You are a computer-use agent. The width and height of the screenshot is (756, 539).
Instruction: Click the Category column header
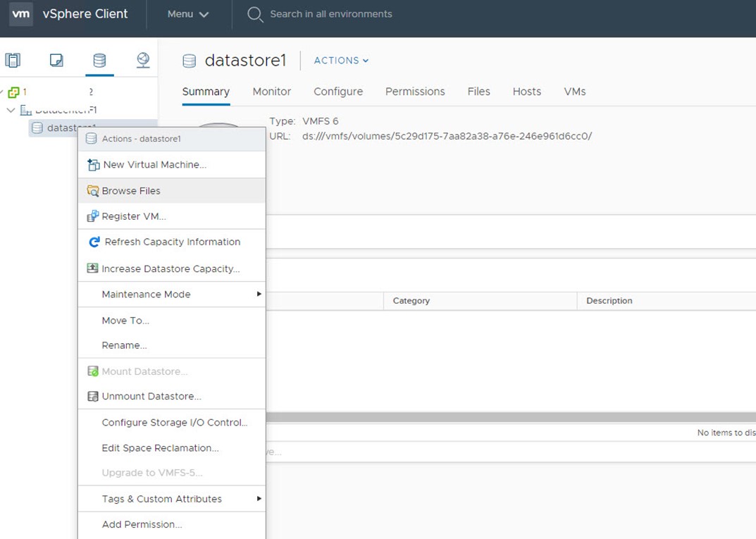(x=411, y=301)
